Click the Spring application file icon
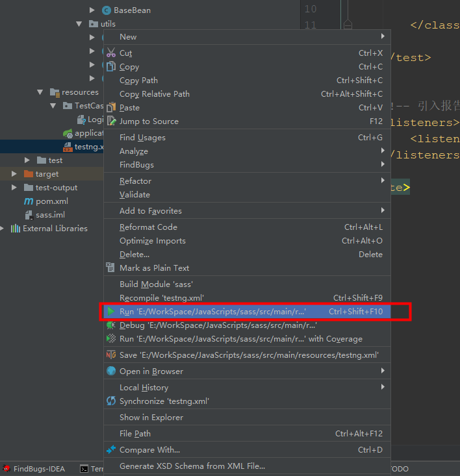This screenshot has height=476, width=460. [x=68, y=133]
